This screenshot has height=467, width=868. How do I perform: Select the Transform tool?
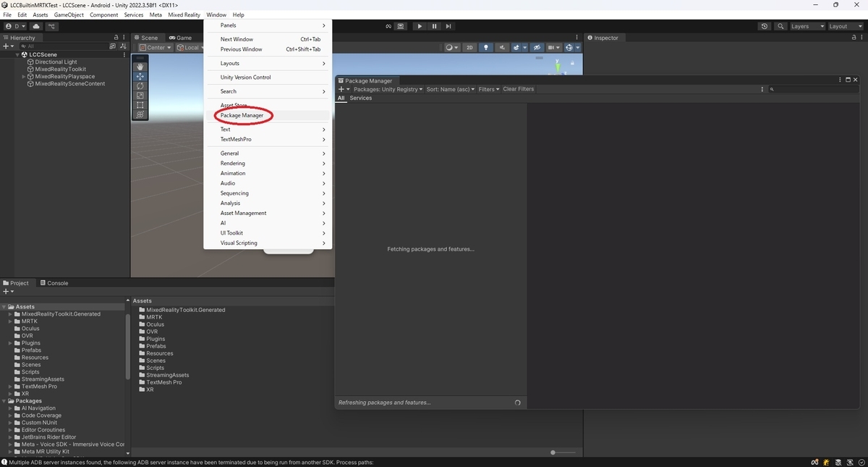point(140,114)
